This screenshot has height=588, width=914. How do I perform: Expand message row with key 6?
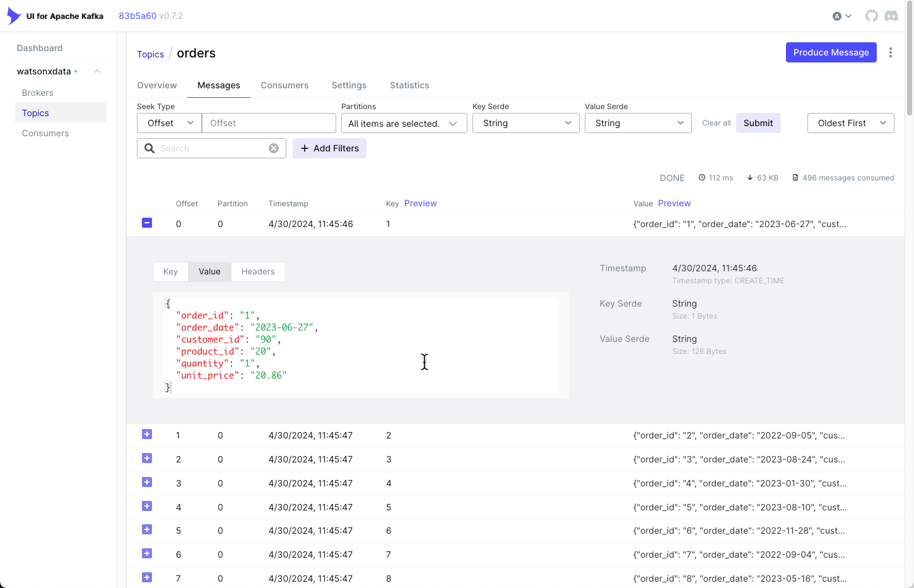147,529
